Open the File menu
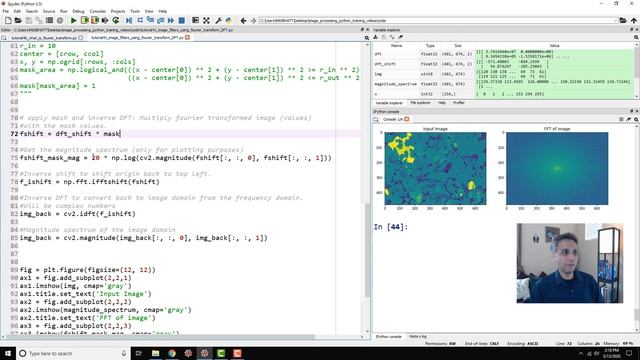 tap(6, 11)
